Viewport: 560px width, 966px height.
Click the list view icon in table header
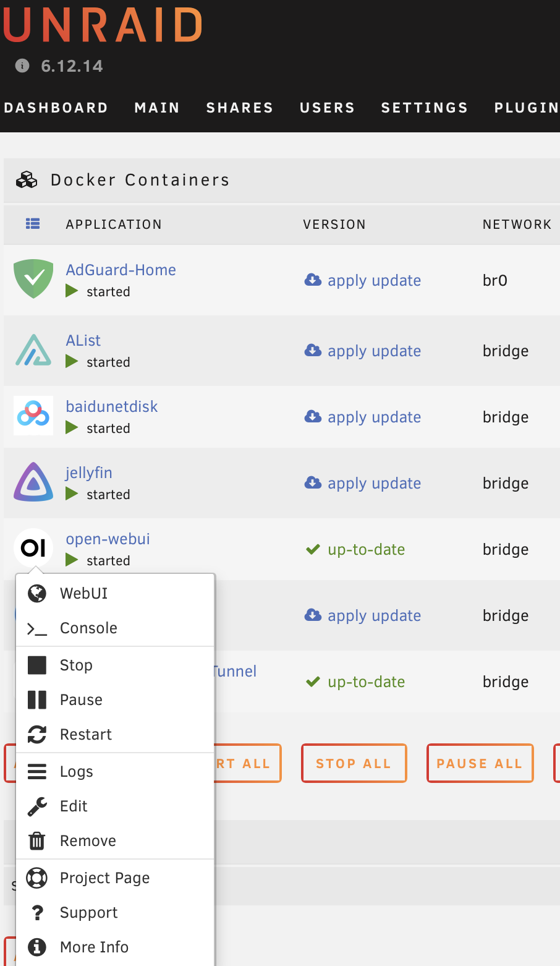[x=33, y=224]
